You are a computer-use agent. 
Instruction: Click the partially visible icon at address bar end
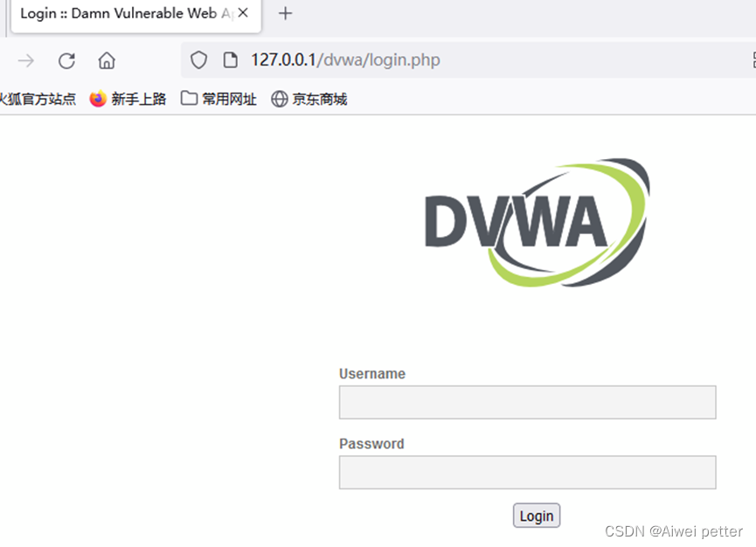pyautogui.click(x=753, y=60)
